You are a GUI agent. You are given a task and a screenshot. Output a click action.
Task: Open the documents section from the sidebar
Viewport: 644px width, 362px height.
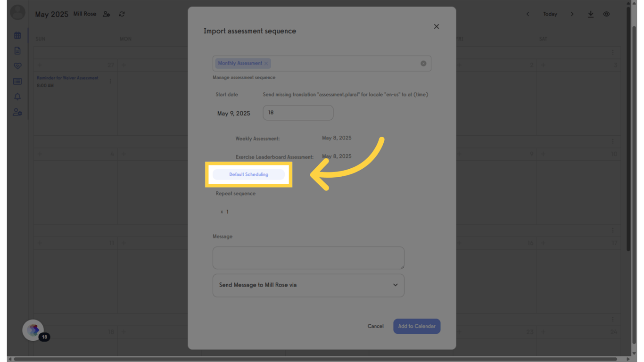[17, 50]
